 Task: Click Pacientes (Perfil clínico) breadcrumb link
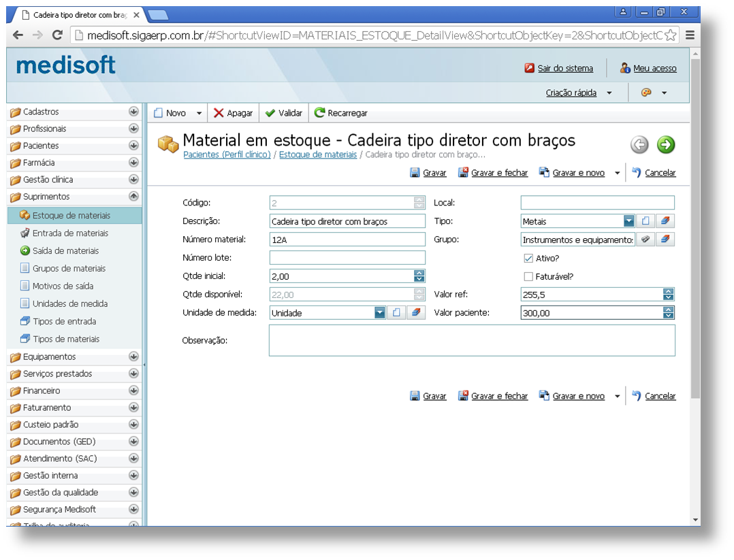(x=227, y=154)
